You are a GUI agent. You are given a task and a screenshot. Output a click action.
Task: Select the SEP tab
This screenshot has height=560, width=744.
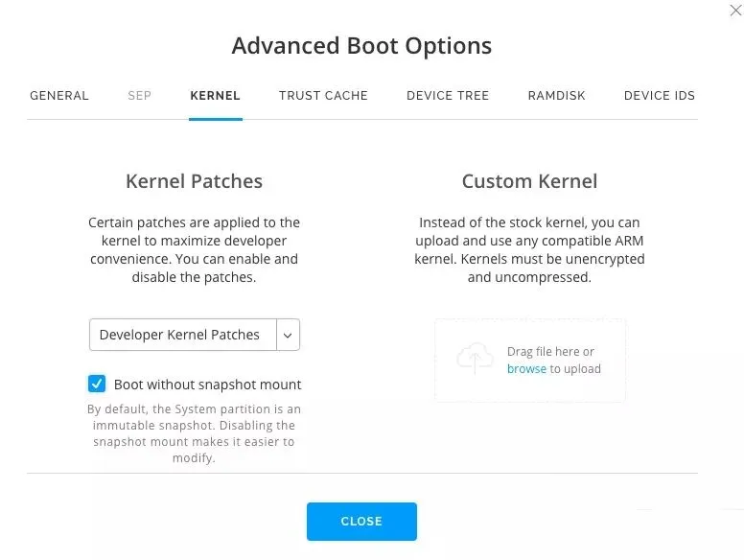pos(140,96)
